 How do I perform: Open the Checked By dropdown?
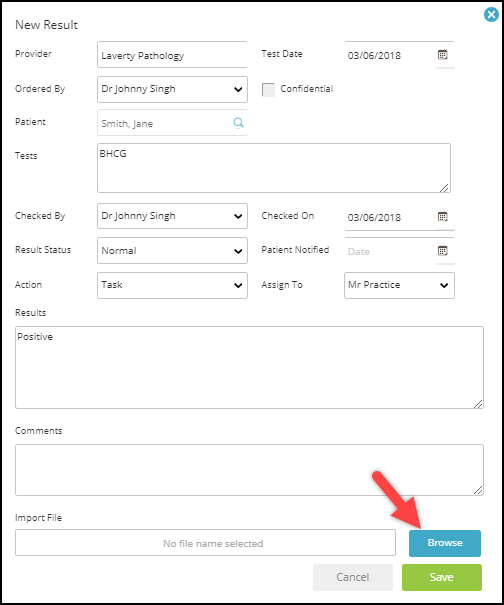point(173,216)
